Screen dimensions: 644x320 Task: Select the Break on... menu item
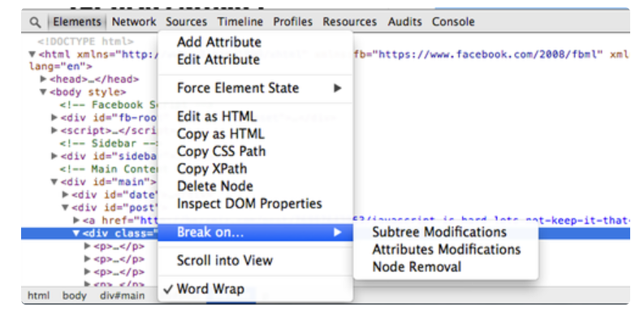[255, 232]
